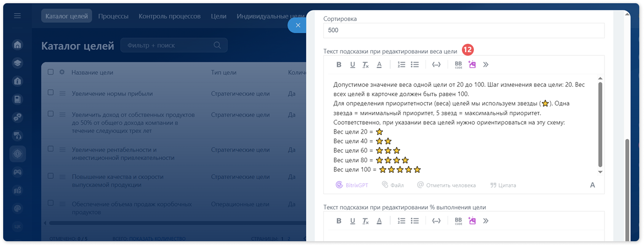Click Отметить человека mention button
The width and height of the screenshot is (644, 246).
[x=446, y=185]
